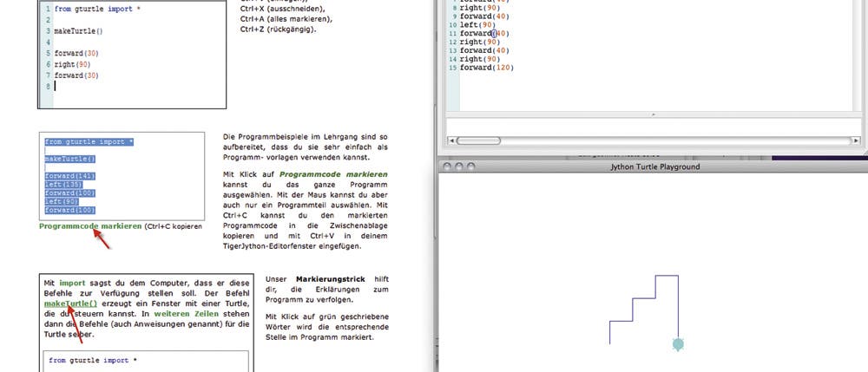Zoom the Jython Turtle Playground window
Image resolution: width=868 pixels, height=372 pixels.
[x=471, y=166]
